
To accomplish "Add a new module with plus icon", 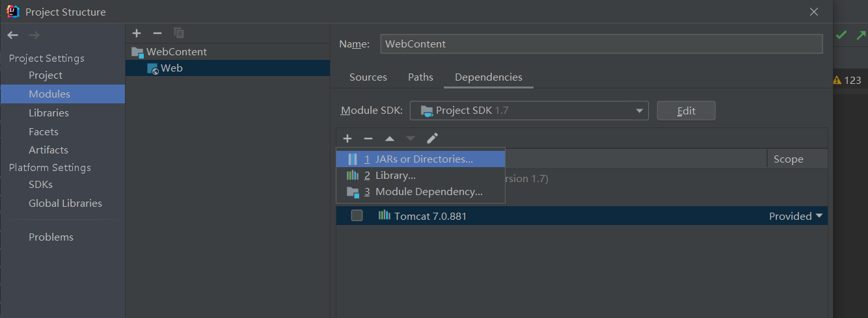I will pos(137,33).
